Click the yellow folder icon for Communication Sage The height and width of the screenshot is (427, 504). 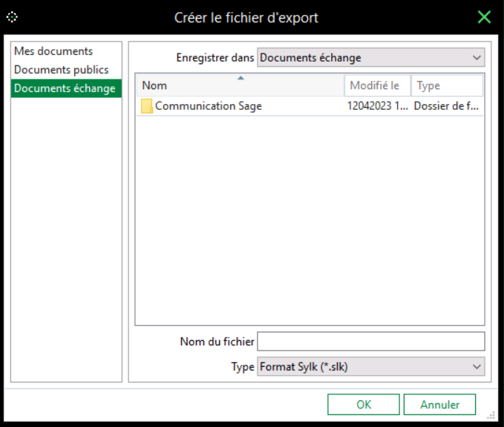[147, 106]
